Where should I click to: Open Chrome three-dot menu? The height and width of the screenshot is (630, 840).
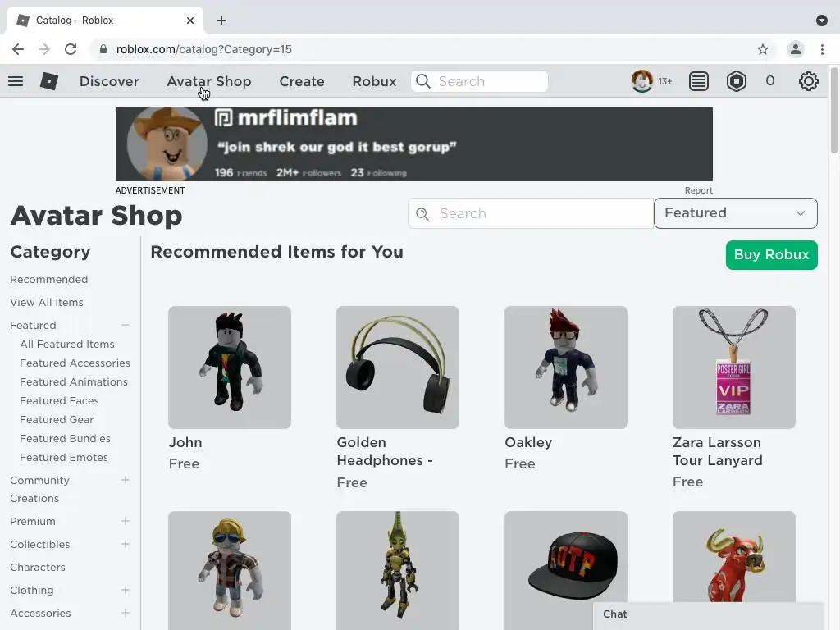click(x=822, y=49)
